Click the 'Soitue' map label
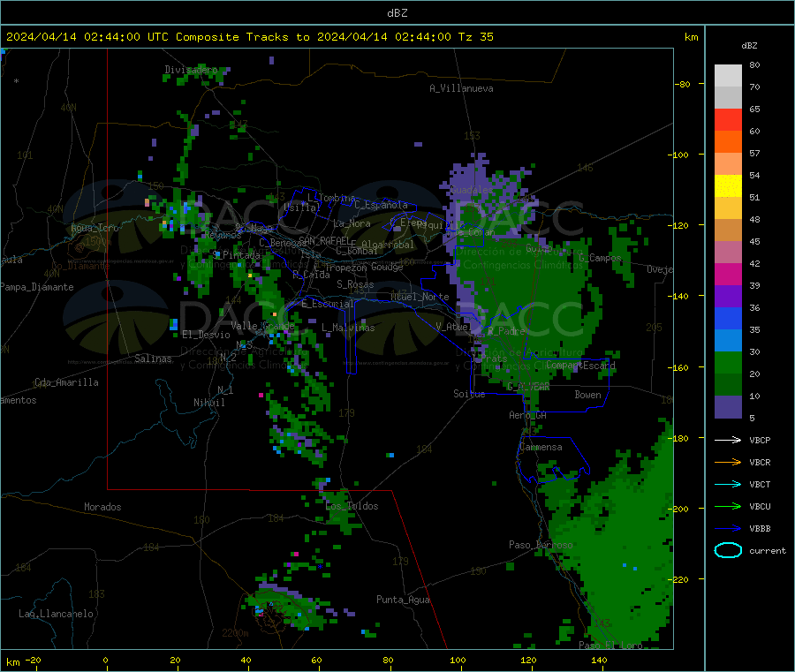Viewport: 795px width, 672px height. (469, 393)
